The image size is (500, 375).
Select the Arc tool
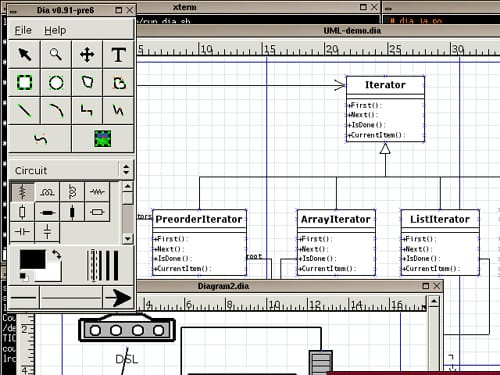tap(56, 110)
